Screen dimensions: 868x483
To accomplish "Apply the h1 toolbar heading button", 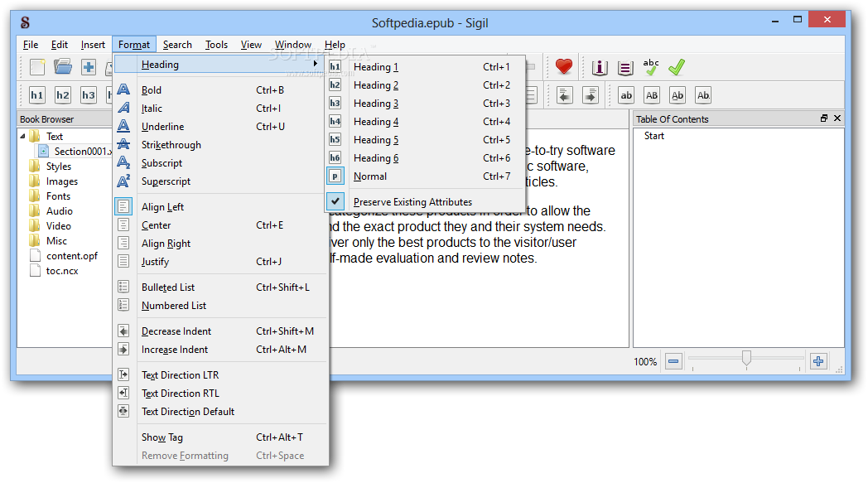I will (x=37, y=95).
